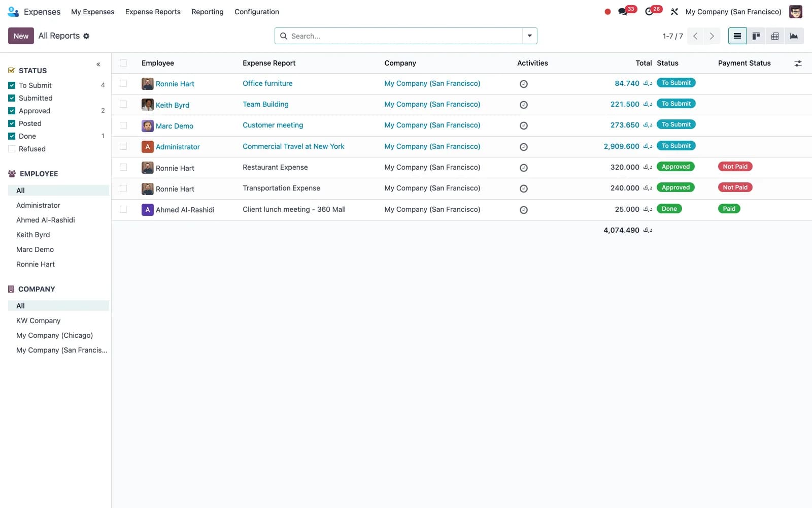
Task: Sort by the Total column header
Action: point(644,63)
